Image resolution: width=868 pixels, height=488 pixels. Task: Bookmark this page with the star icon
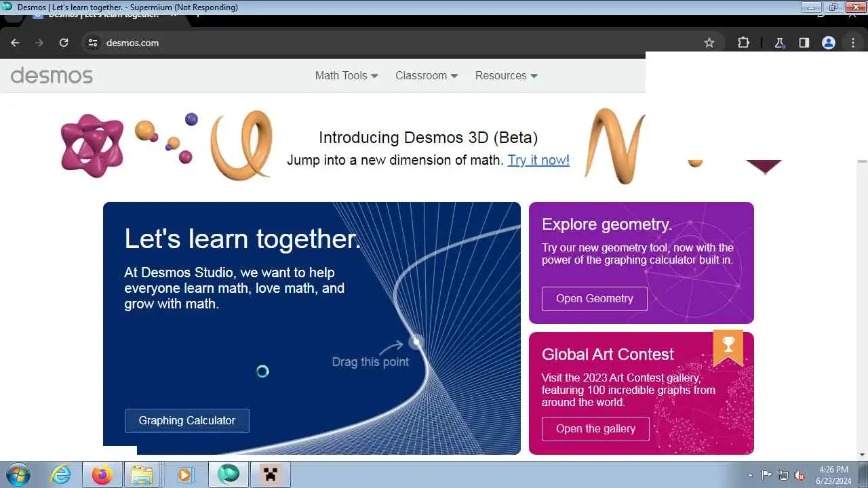point(709,43)
